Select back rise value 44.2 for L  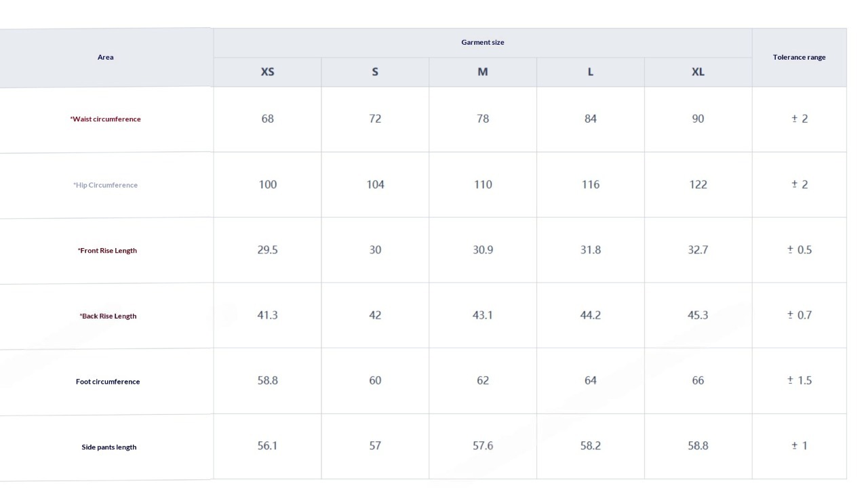590,315
